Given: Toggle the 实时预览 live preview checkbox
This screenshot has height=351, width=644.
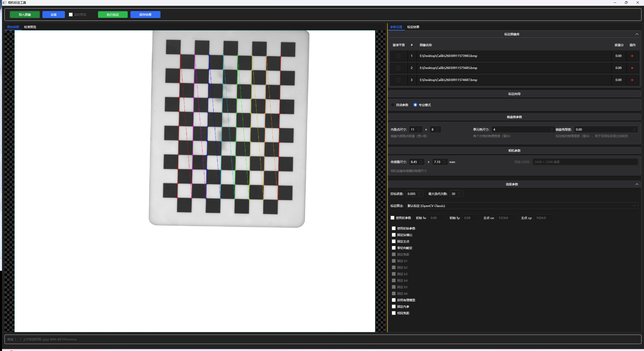Looking at the screenshot, I should 71,15.
